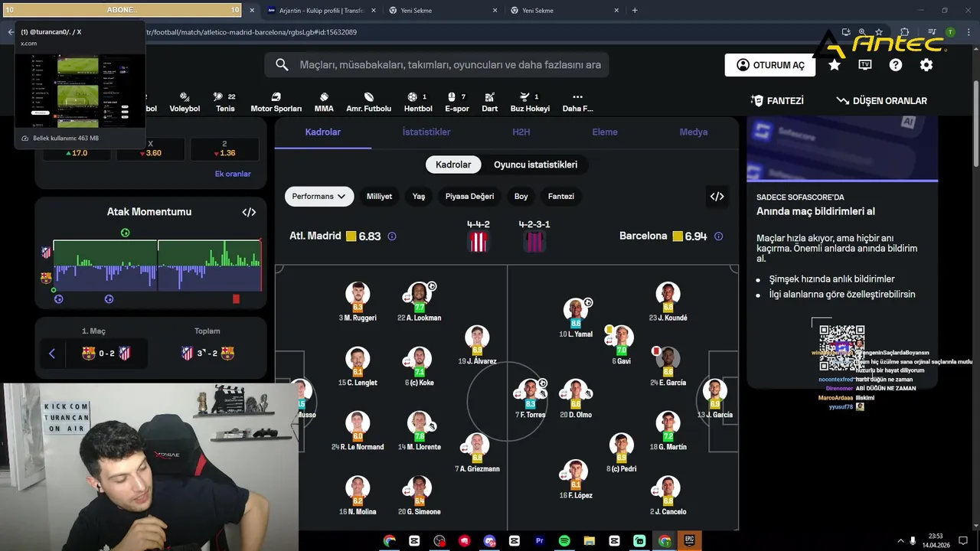Toggle the Piyasa Değeri filter chip

469,197
